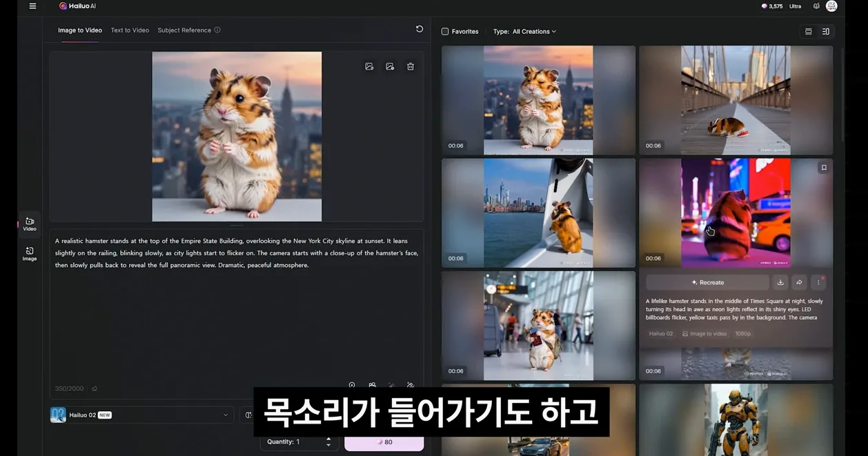This screenshot has height=456, width=868.
Task: Switch to the Image to Video tab
Action: coord(80,30)
